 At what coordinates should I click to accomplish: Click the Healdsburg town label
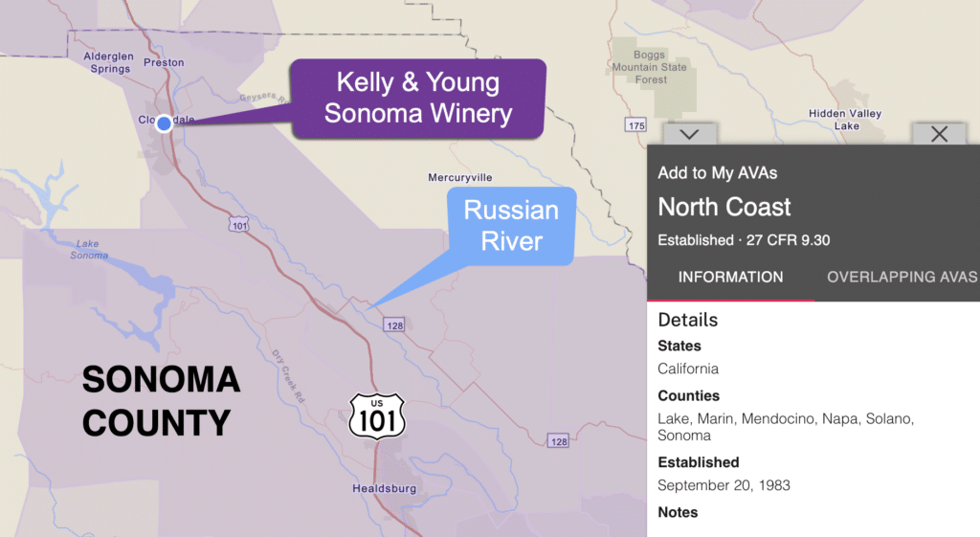(x=385, y=489)
